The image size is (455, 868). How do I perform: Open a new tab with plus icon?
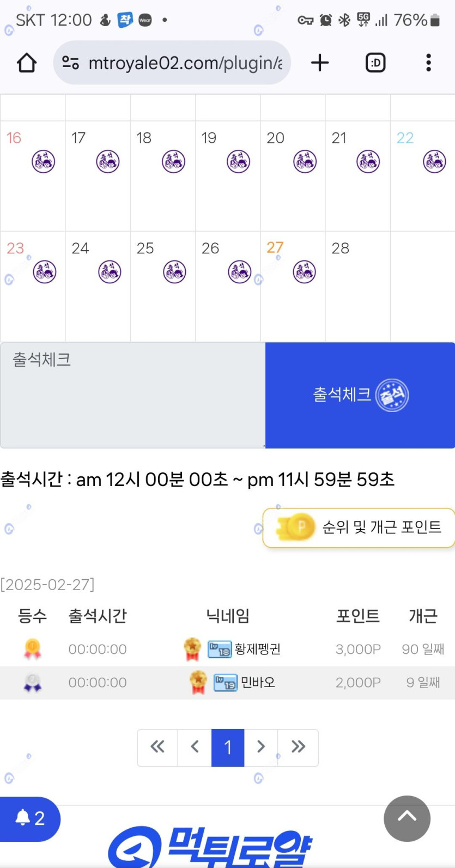click(x=320, y=63)
